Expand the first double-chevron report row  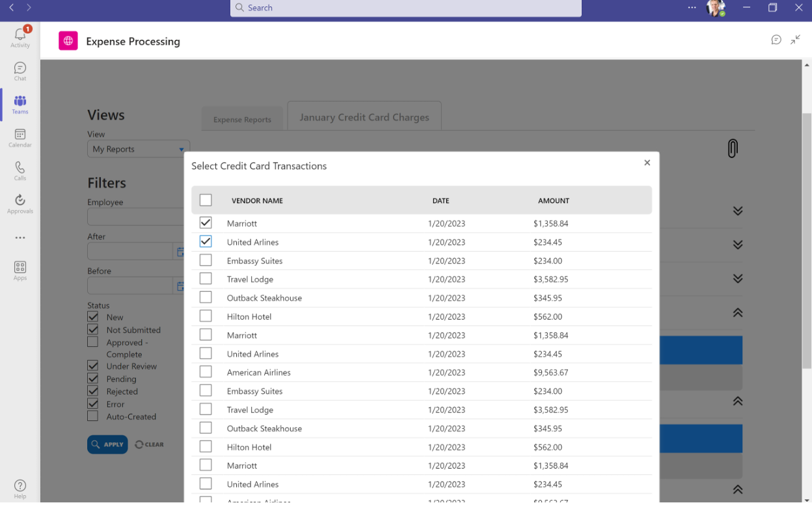[737, 211]
